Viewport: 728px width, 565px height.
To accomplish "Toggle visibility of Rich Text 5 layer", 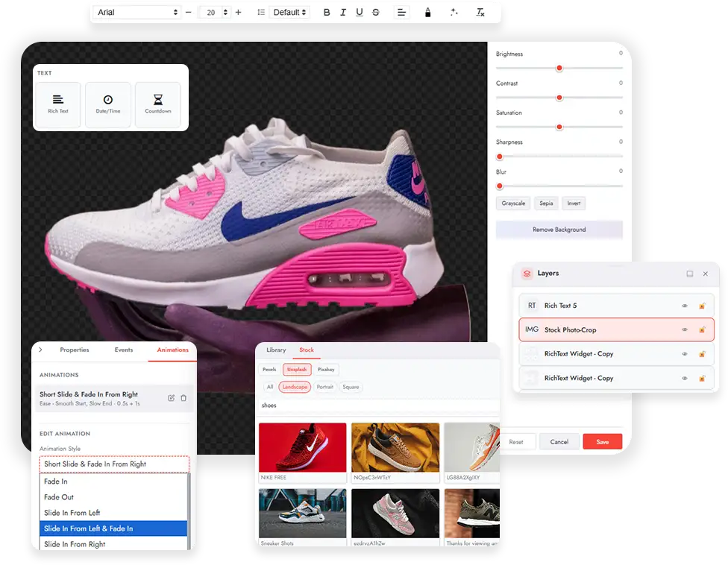I will click(x=684, y=306).
